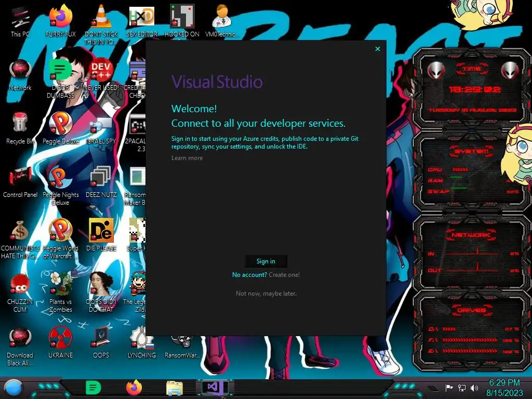Open the DEV C++ NEVER USED icon

pos(101,73)
